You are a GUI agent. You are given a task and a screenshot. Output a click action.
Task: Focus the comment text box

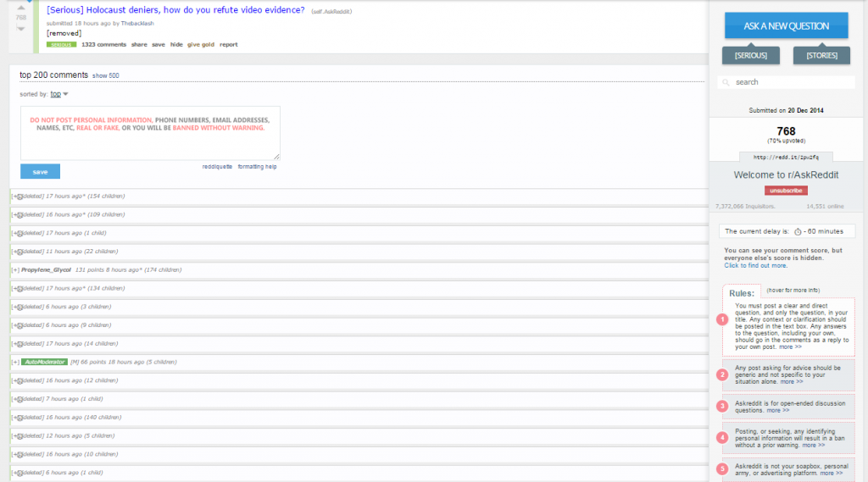(x=150, y=133)
